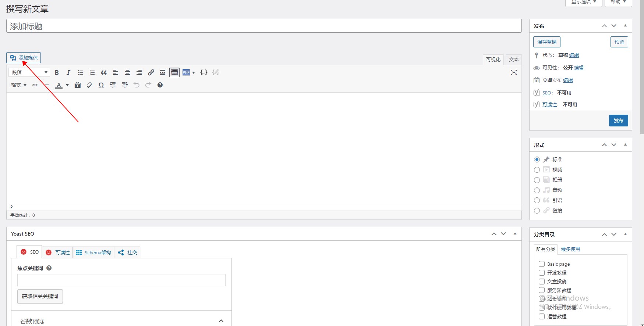Toggle the second toolbar row
Image resolution: width=644 pixels, height=326 pixels.
click(174, 72)
